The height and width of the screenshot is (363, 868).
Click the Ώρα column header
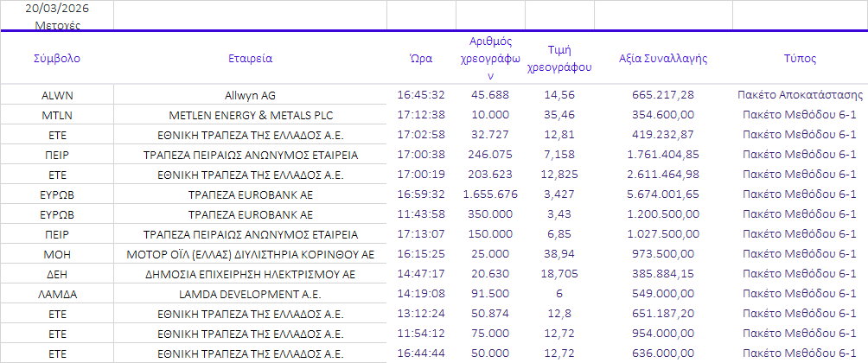tap(421, 59)
